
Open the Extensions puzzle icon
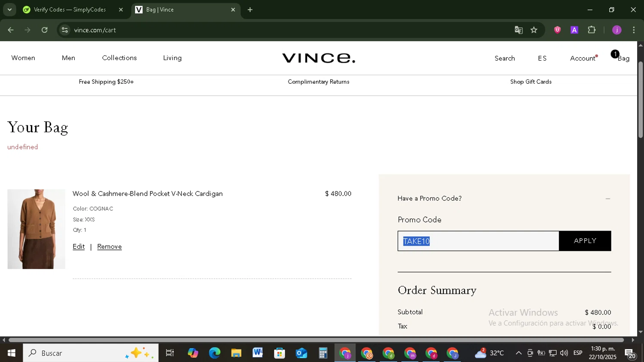592,30
